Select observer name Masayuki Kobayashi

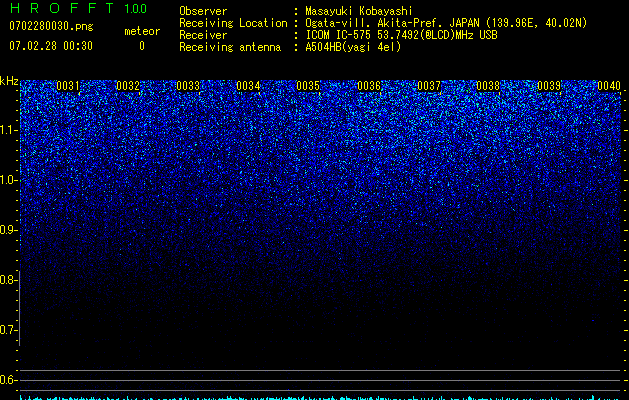[359, 11]
